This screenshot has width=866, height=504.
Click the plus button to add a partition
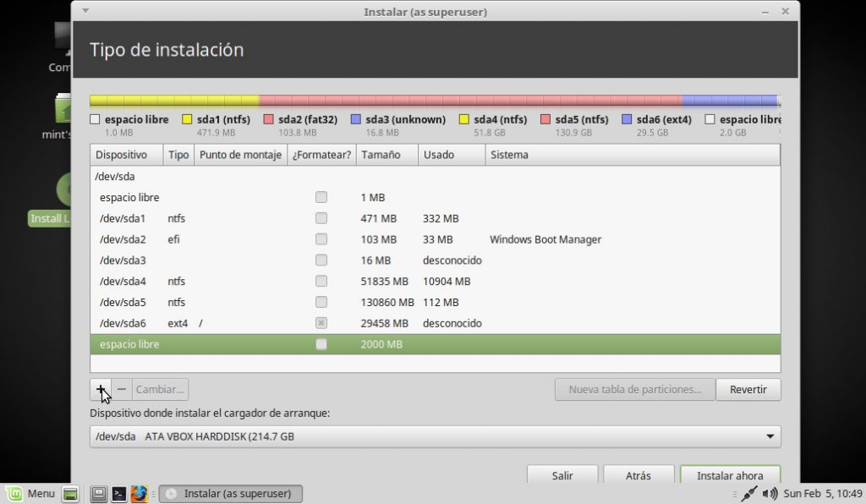coord(101,389)
